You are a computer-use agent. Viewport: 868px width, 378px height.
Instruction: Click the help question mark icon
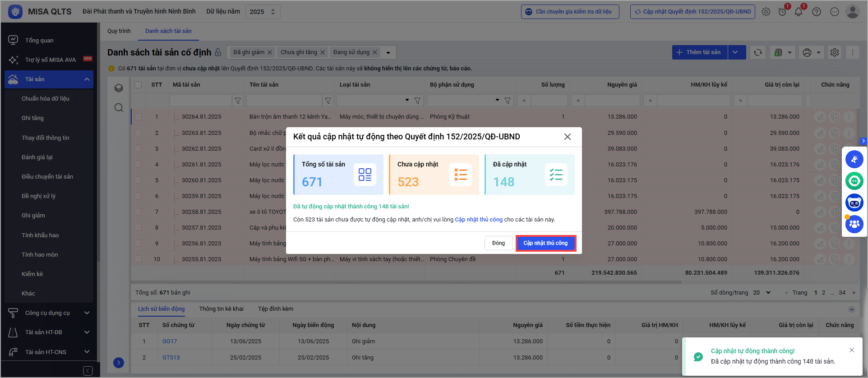[x=817, y=12]
